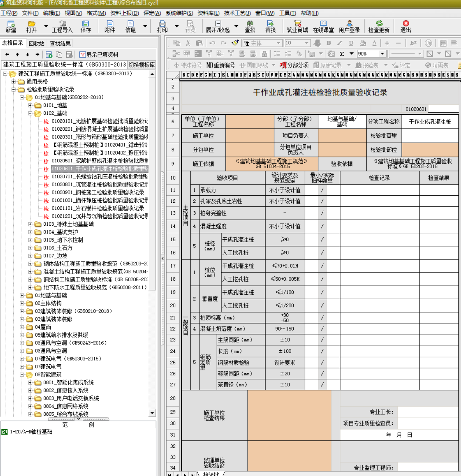Click the directory tree scroll-down arrow
461x476 pixels.
tap(152, 413)
